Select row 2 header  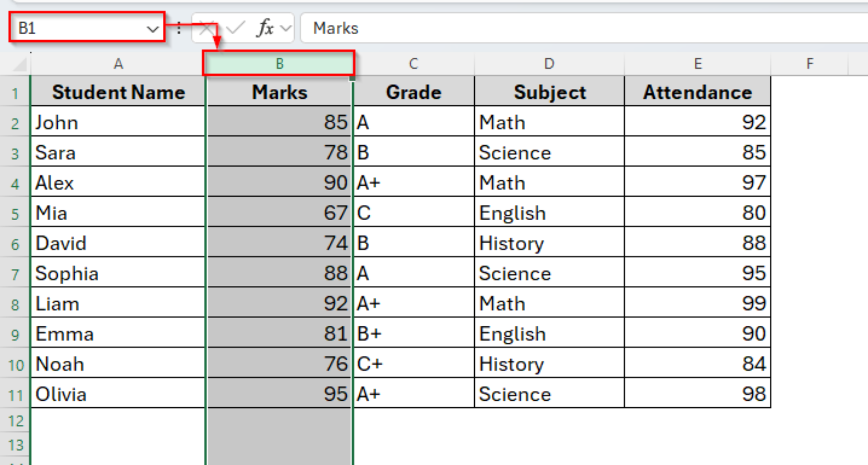(x=15, y=122)
